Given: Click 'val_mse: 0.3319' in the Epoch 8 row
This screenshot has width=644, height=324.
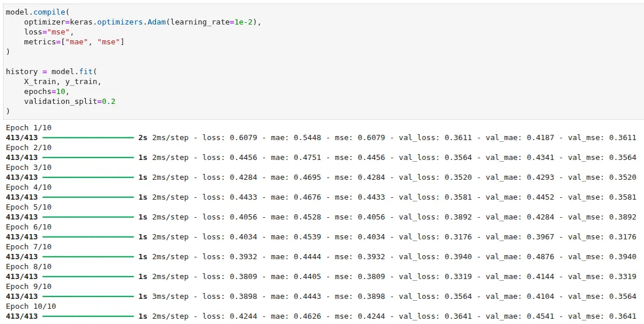Looking at the screenshot, I should pos(602,276).
